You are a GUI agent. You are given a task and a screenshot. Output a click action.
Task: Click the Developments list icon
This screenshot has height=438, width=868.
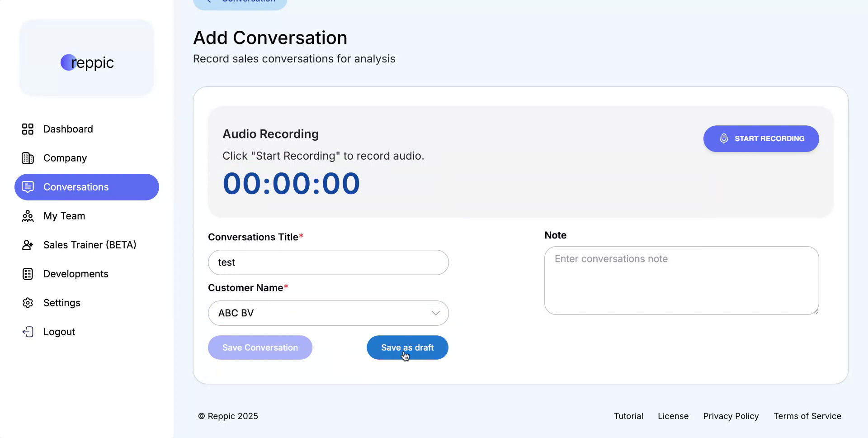coord(28,274)
